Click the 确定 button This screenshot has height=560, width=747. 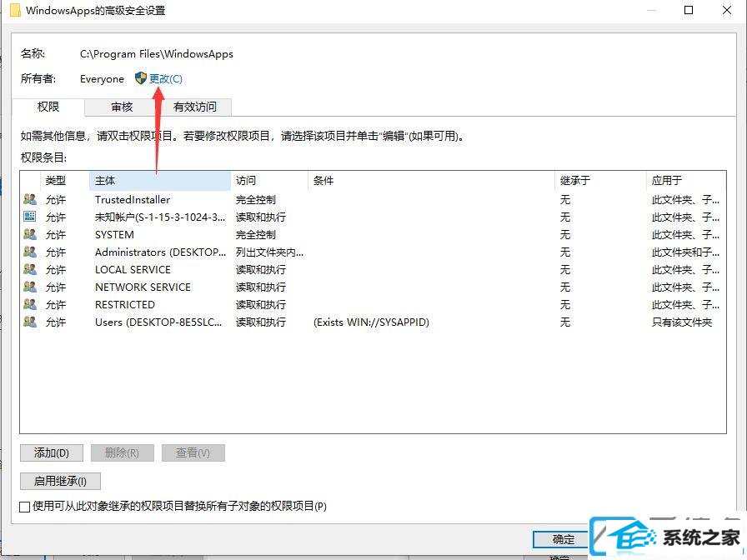[x=563, y=539]
